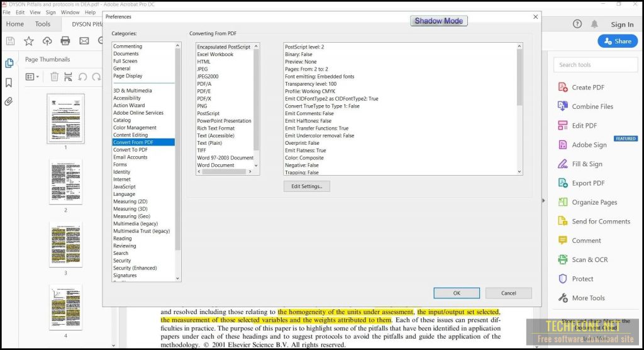Select the Convert To PDF category
The height and width of the screenshot is (350, 644).
(130, 150)
